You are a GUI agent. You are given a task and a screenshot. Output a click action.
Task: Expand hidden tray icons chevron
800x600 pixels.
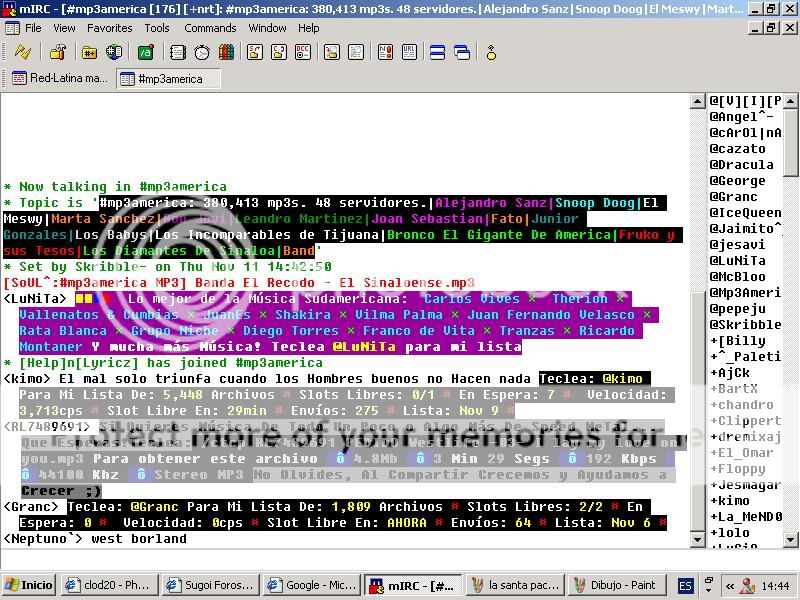(x=730, y=586)
